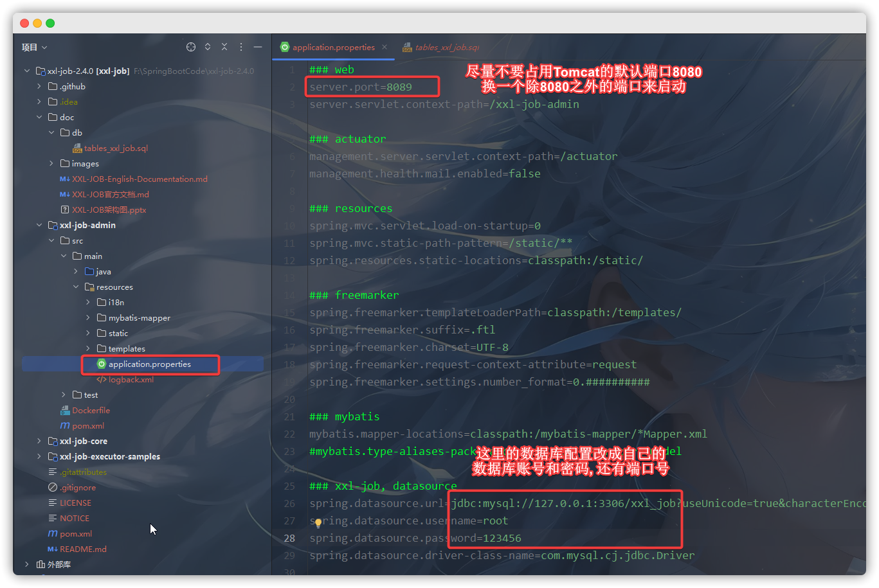Screen dimensions: 879x588
Task: Collapse the xxl-job-2.4.0 root project node
Action: click(x=27, y=71)
